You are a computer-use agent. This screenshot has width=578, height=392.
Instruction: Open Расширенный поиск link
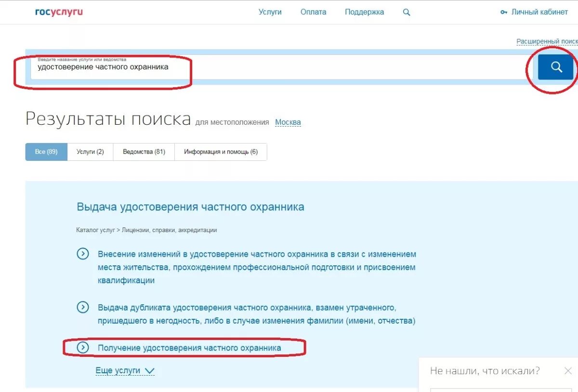tap(547, 42)
